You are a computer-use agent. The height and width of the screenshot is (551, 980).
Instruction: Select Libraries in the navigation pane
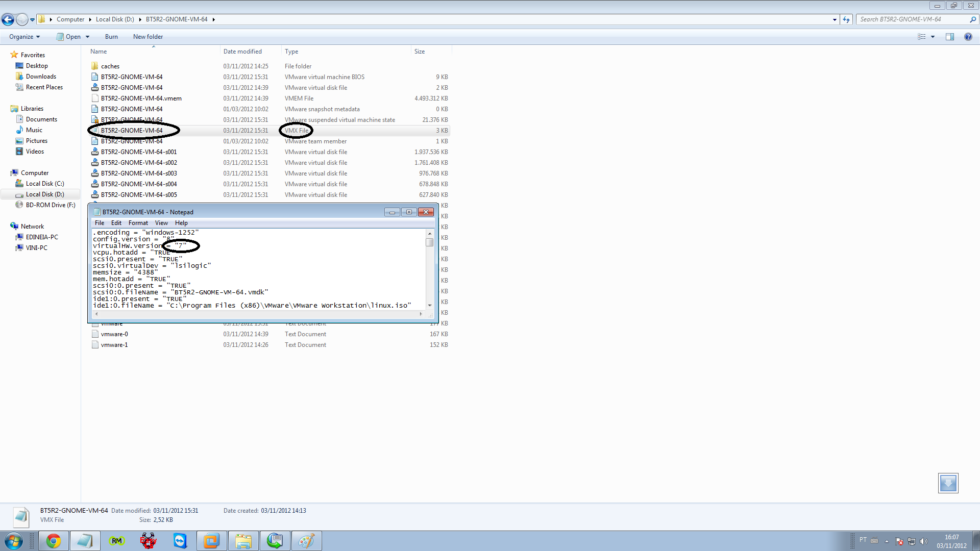pyautogui.click(x=32, y=109)
